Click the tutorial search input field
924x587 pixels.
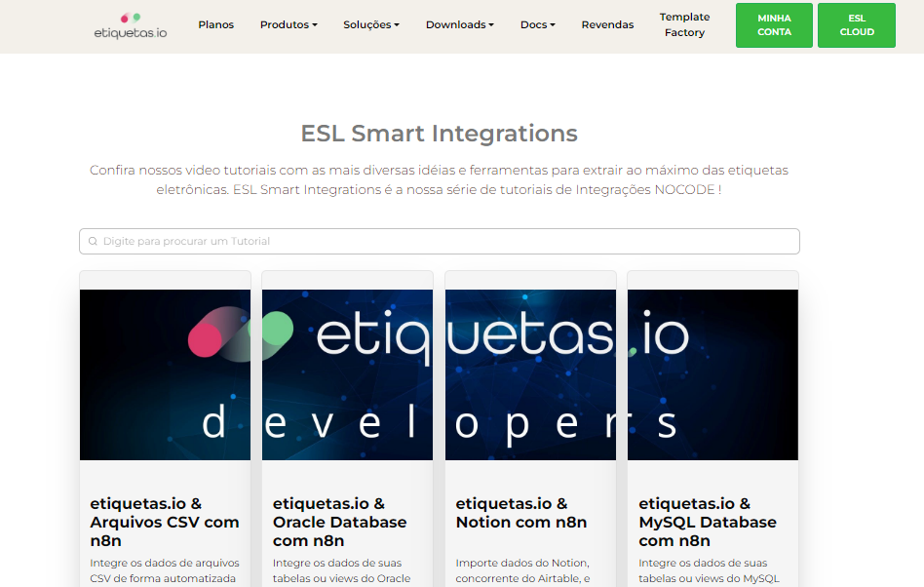[439, 241]
